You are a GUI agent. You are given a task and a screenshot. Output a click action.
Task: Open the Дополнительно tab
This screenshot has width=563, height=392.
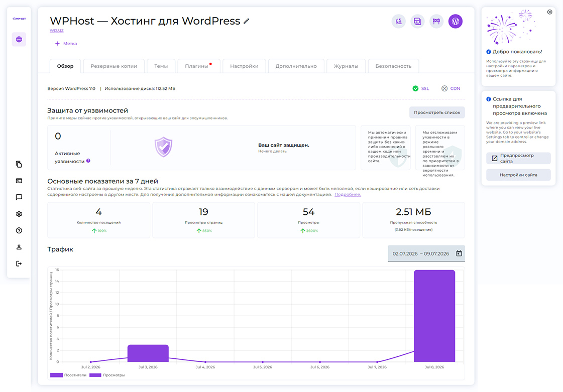tap(296, 66)
